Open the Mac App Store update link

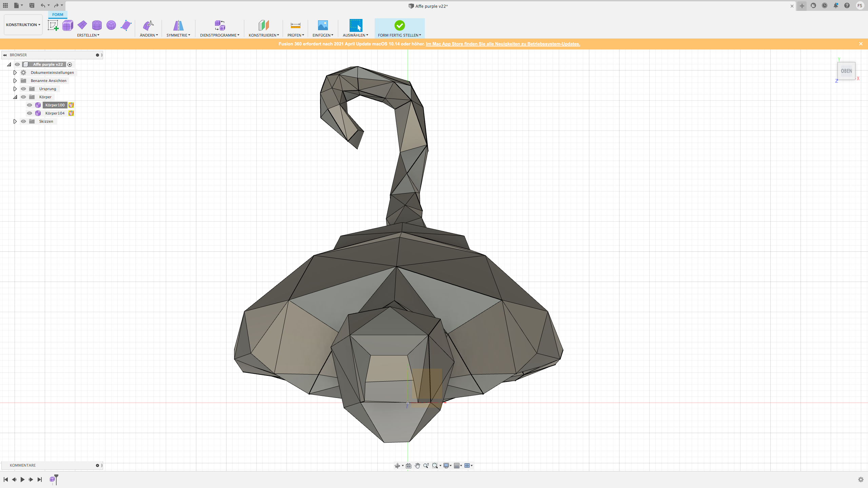point(503,44)
